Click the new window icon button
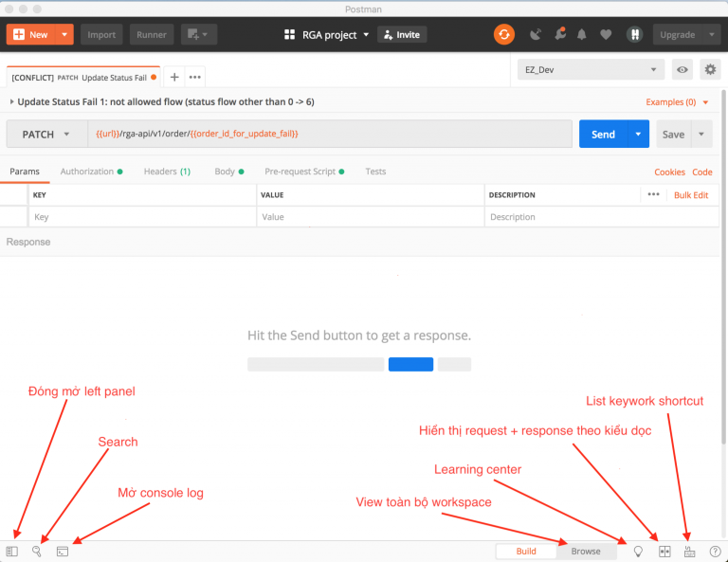728x562 pixels. tap(199, 34)
